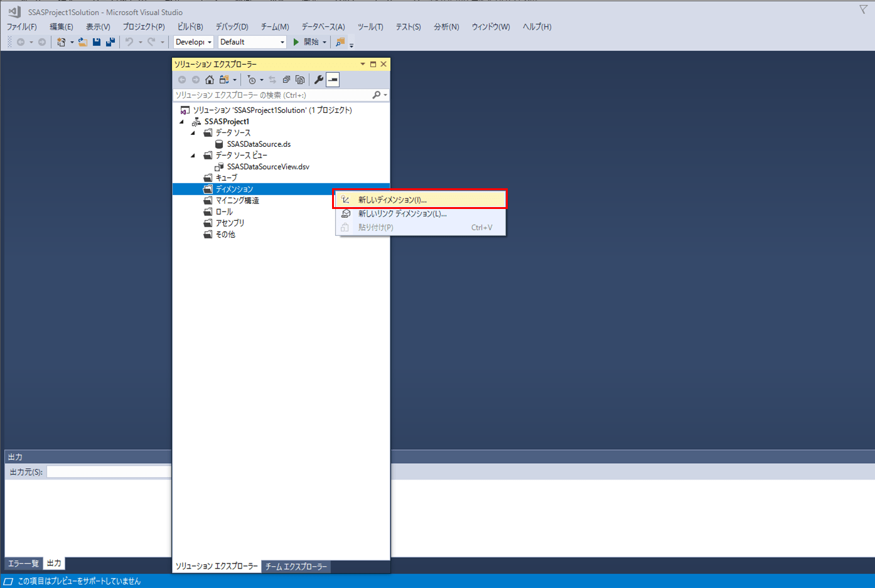Click the Collapse All icon in Solution Explorer
The width and height of the screenshot is (875, 588).
pos(286,80)
